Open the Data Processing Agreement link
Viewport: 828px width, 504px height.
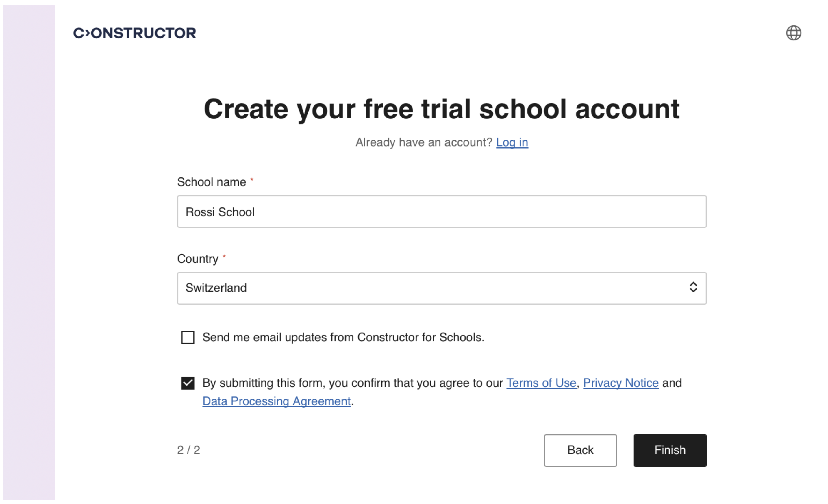tap(276, 401)
